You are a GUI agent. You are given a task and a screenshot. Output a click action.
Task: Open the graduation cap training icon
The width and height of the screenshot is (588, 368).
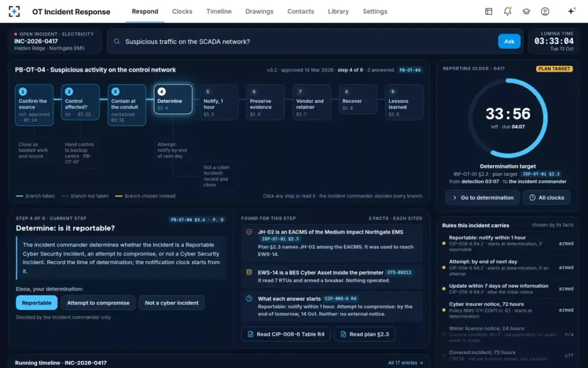pos(526,11)
